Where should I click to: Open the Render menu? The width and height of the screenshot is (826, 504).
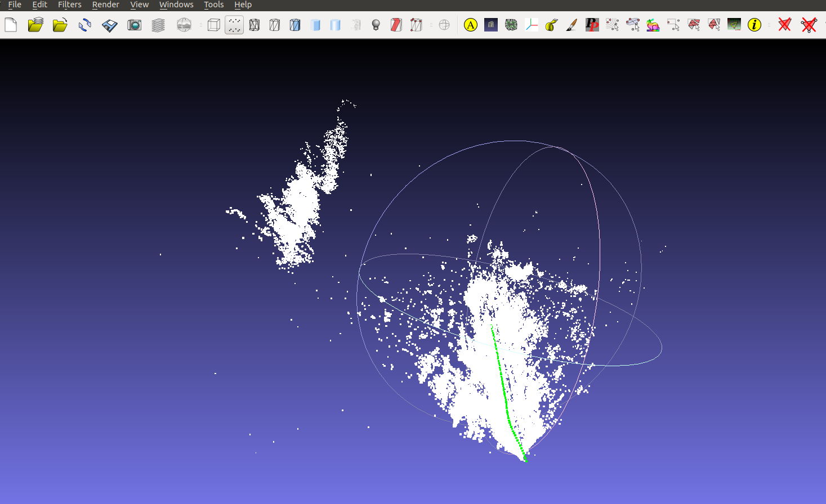click(x=105, y=4)
